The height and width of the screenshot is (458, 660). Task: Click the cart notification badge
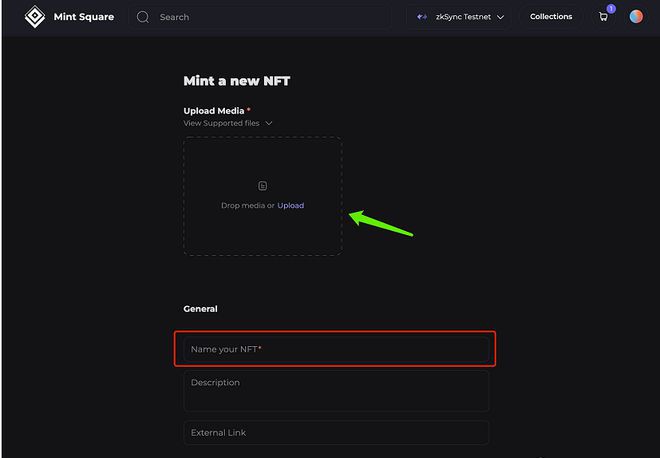[610, 9]
